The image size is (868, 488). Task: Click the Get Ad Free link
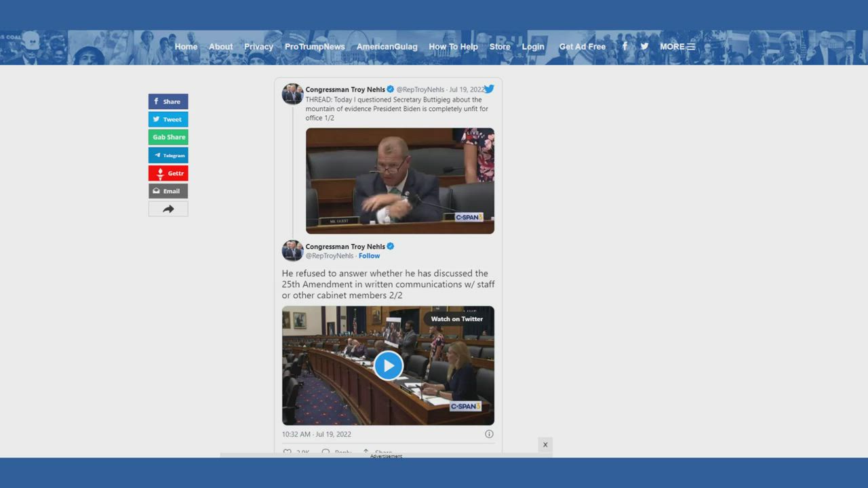tap(582, 47)
